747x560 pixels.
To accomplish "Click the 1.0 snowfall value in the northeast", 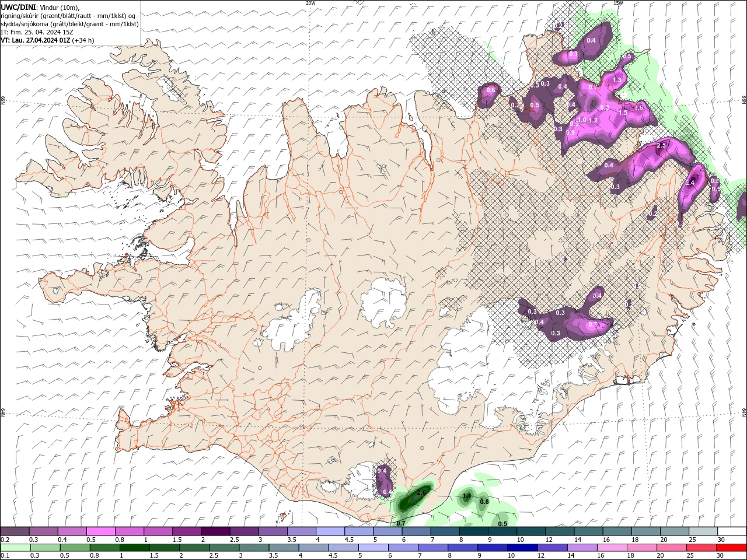I will click(x=582, y=120).
